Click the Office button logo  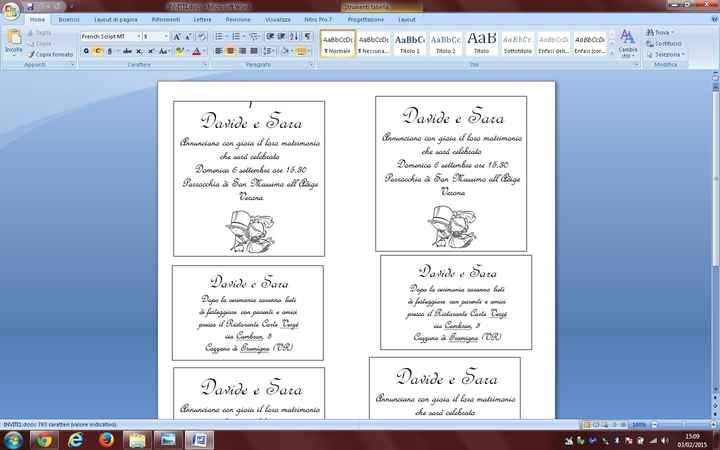tap(11, 9)
